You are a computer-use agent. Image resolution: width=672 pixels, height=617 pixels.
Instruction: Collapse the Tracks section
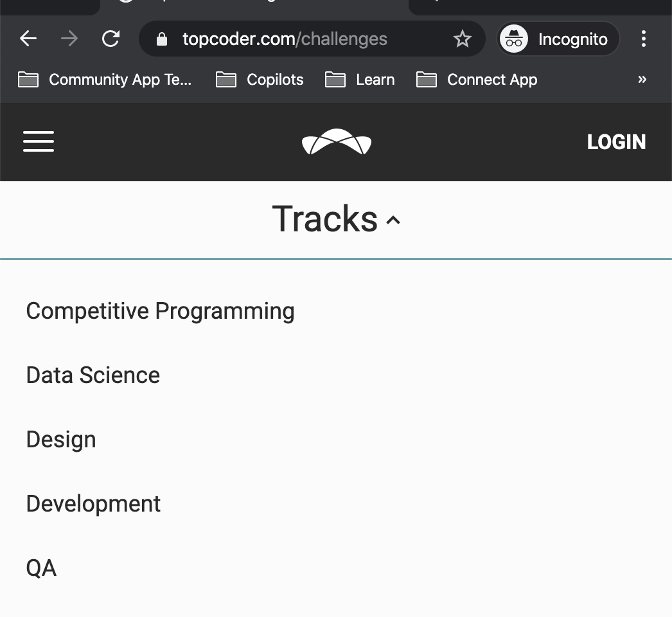[x=336, y=219]
